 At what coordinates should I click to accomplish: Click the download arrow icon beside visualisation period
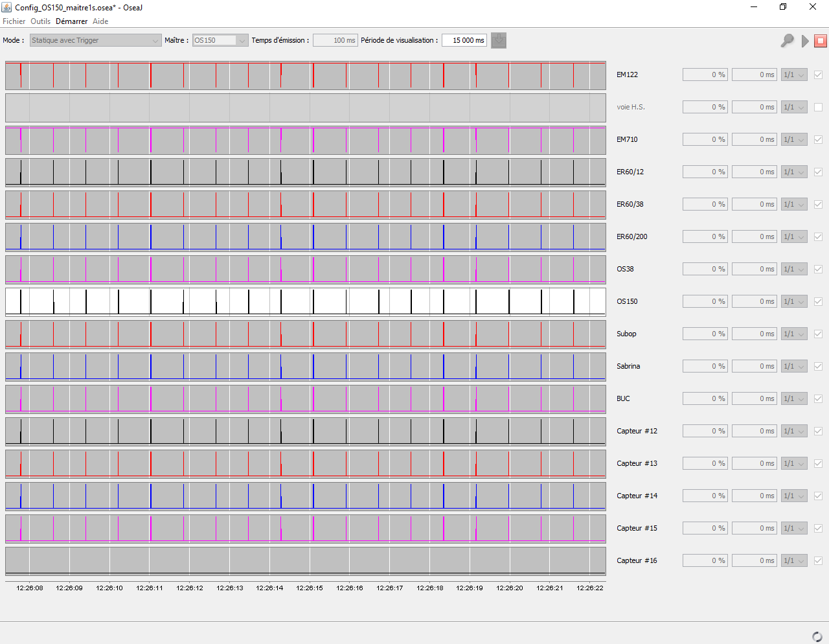(499, 40)
